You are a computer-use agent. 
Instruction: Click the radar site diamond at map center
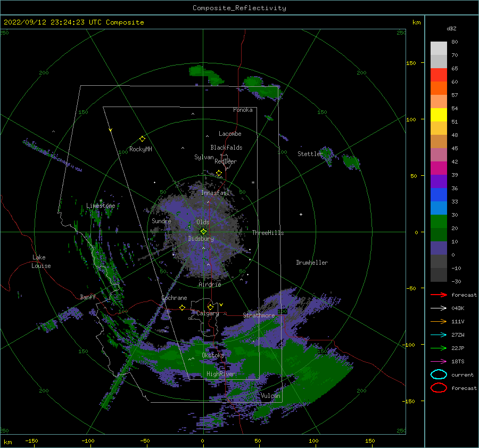(203, 232)
